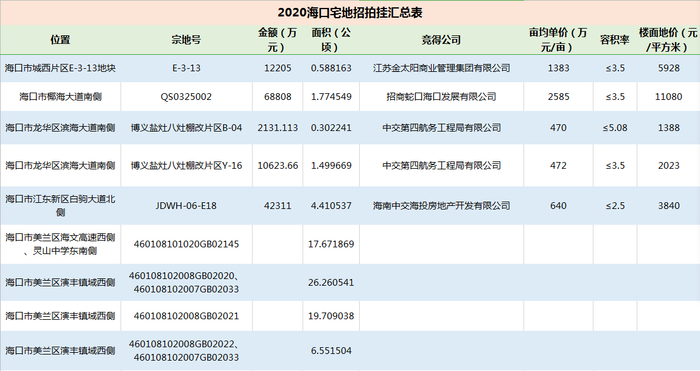Select the 楼面地价 header cell
700x371 pixels.
point(668,40)
